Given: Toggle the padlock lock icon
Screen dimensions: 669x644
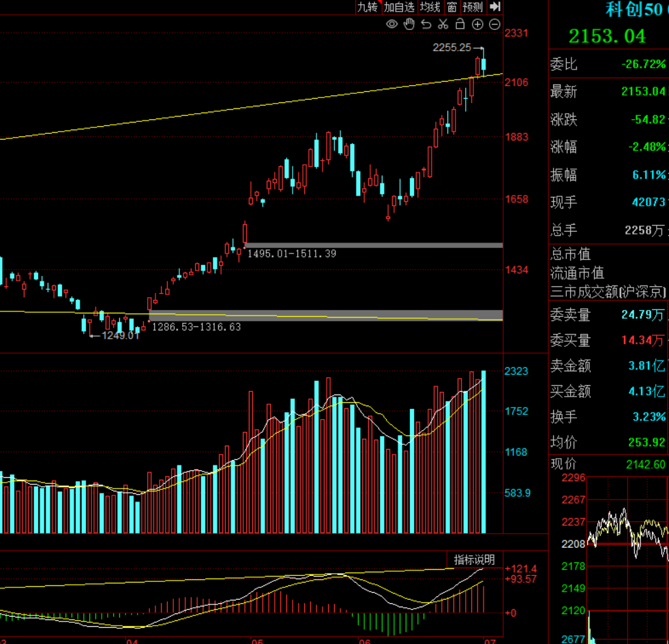Looking at the screenshot, I should 460,24.
